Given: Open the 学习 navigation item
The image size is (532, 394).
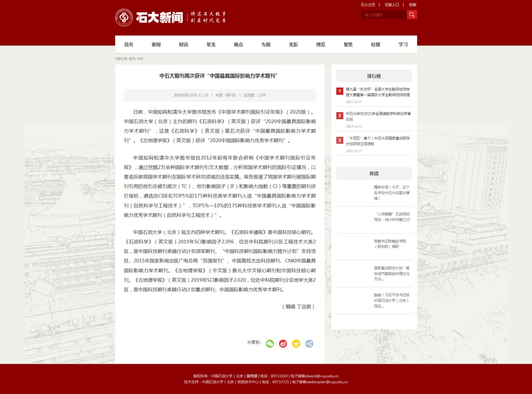Looking at the screenshot, I should click(403, 45).
